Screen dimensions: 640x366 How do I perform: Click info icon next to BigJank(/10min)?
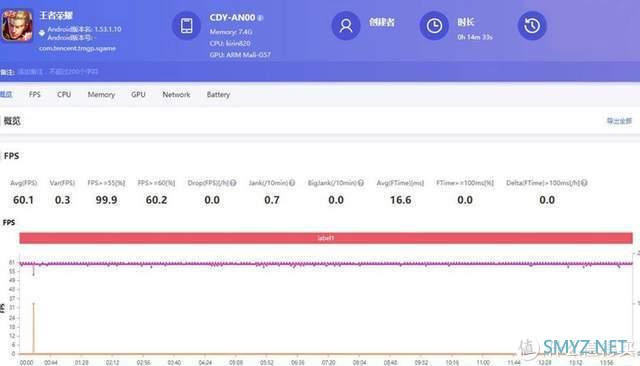pyautogui.click(x=361, y=183)
